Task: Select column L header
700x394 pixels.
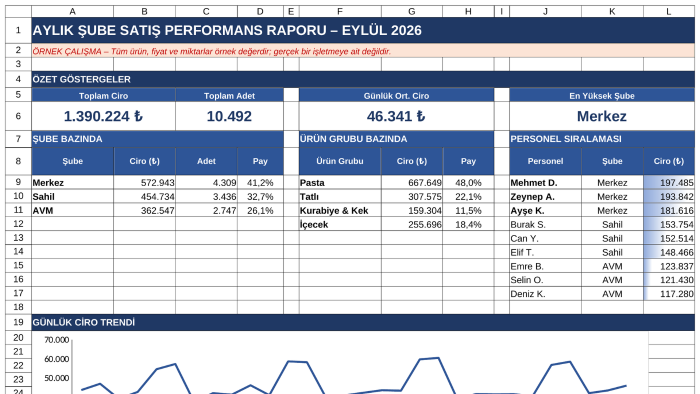Action: [669, 12]
